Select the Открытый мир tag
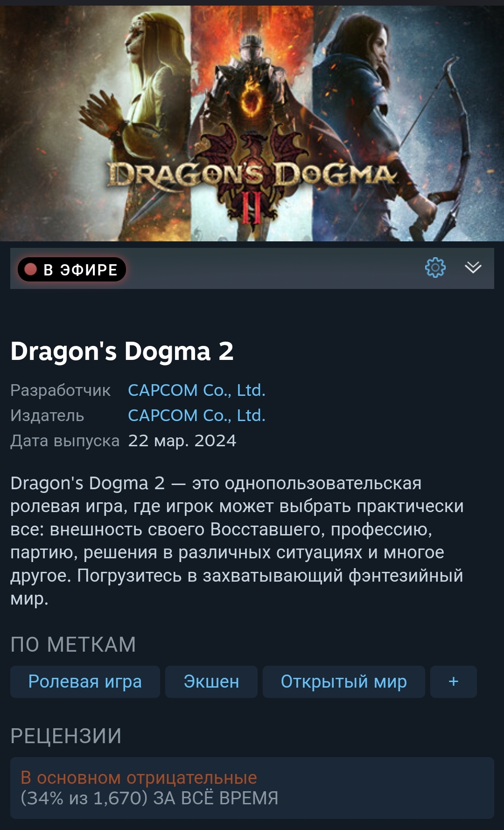The width and height of the screenshot is (504, 830). [344, 682]
